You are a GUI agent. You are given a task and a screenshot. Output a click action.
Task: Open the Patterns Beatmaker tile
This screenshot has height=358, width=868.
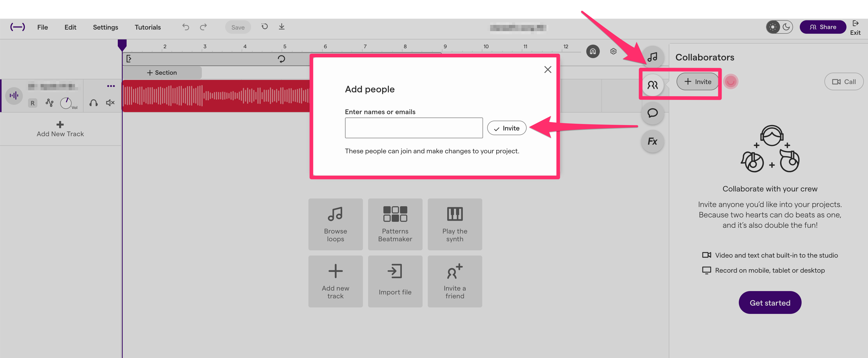[x=395, y=224]
